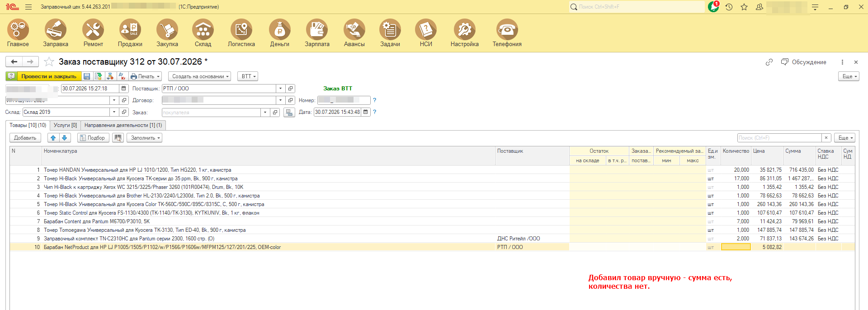Open the main hamburger menu
The image size is (868, 310).
28,7
